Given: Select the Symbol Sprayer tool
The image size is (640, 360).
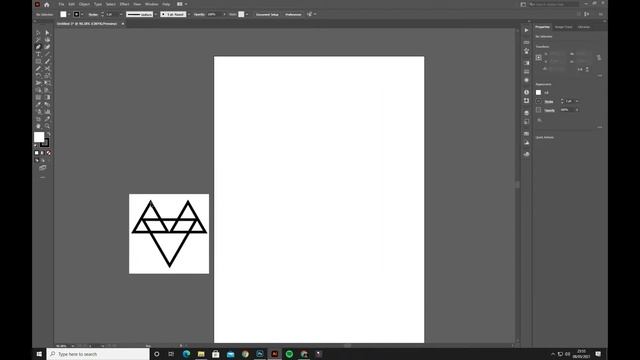Looking at the screenshot, I should coord(38,111).
